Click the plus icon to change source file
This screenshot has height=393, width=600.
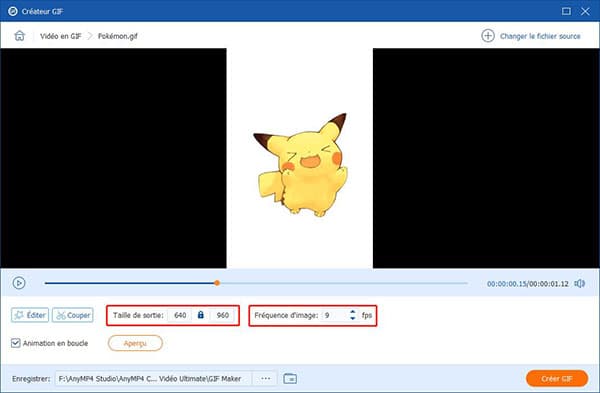click(x=488, y=36)
